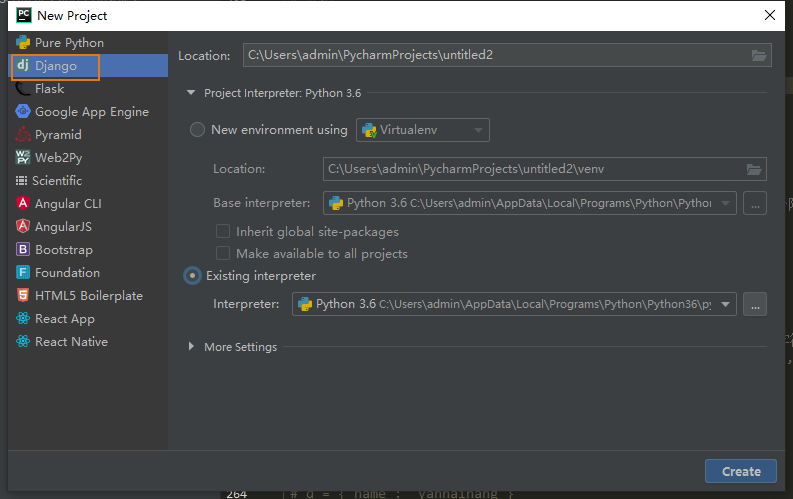This screenshot has width=793, height=499.
Task: Click Pyramid label in list
Action: pos(58,135)
